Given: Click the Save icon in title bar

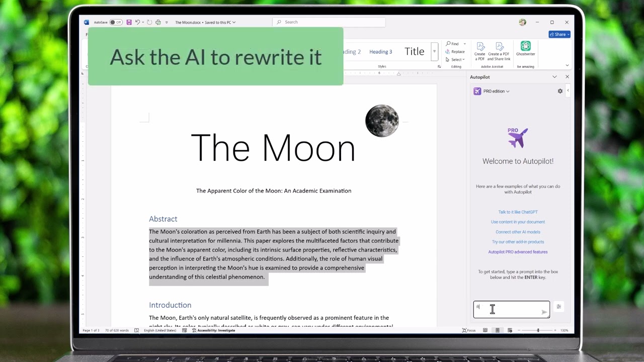Looking at the screenshot, I should (129, 22).
